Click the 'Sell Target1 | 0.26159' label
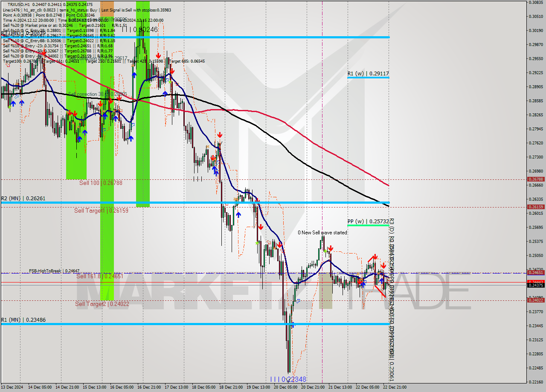 click(101, 210)
